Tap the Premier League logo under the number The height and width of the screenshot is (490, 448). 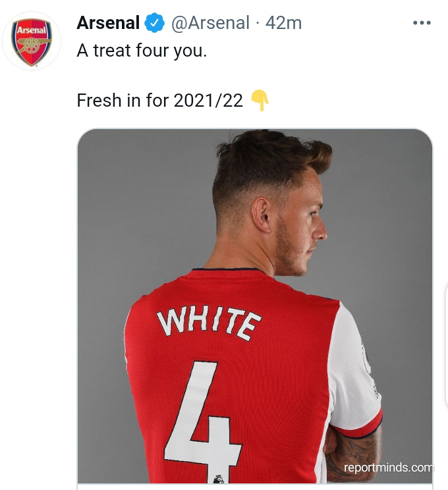pyautogui.click(x=218, y=479)
